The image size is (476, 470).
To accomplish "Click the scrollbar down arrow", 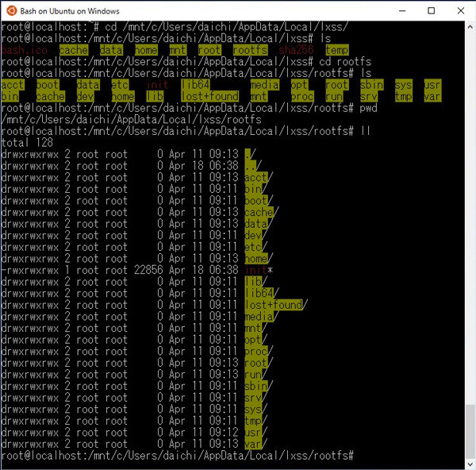I will [470, 464].
